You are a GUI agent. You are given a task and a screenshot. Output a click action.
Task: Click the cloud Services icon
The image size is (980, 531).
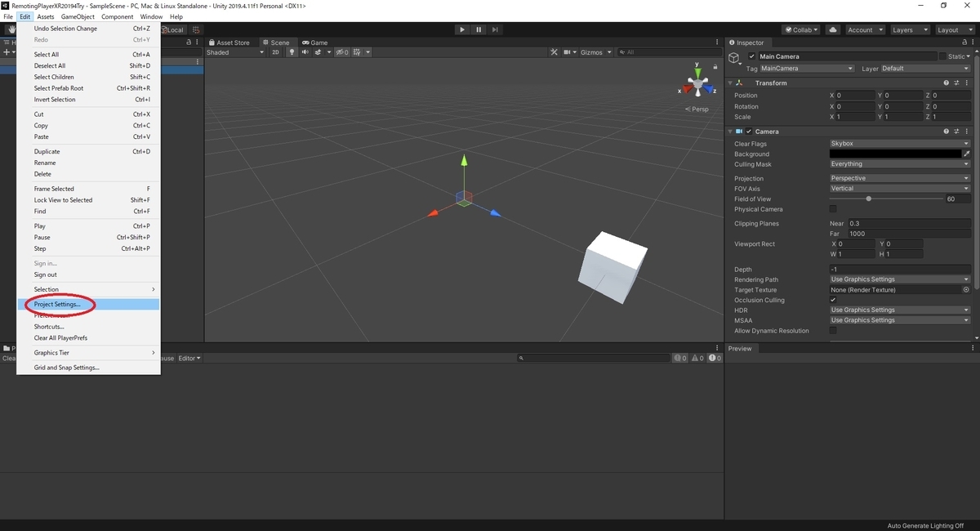point(833,29)
